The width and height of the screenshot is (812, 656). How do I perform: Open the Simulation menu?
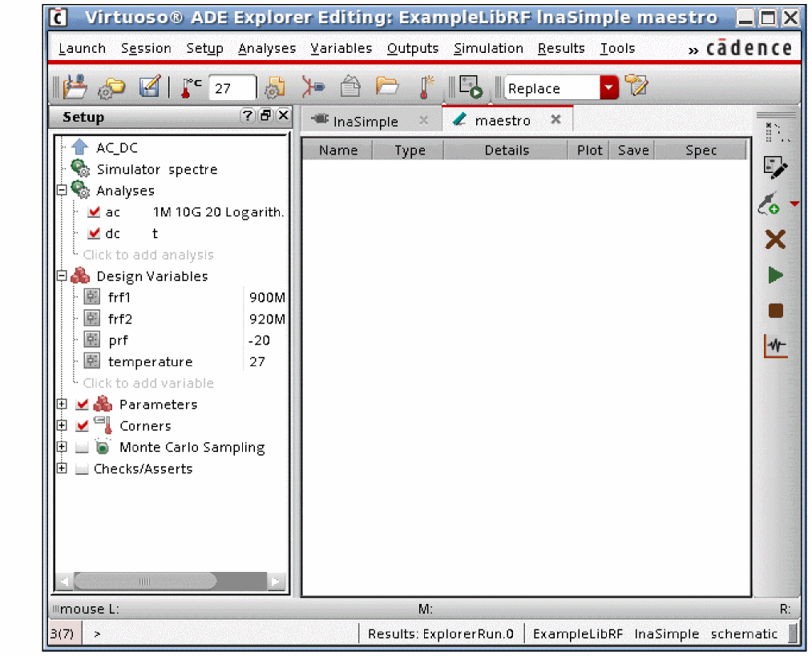click(x=488, y=49)
